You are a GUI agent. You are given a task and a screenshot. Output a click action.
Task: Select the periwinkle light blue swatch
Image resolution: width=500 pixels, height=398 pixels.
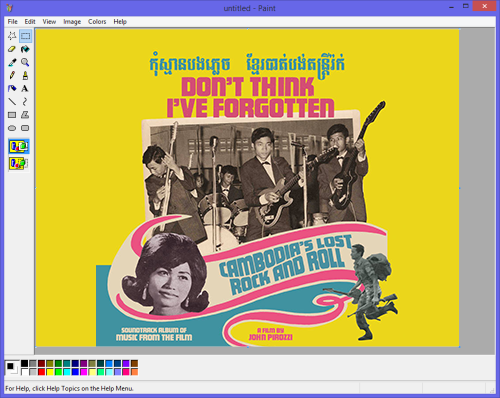pyautogui.click(x=117, y=372)
